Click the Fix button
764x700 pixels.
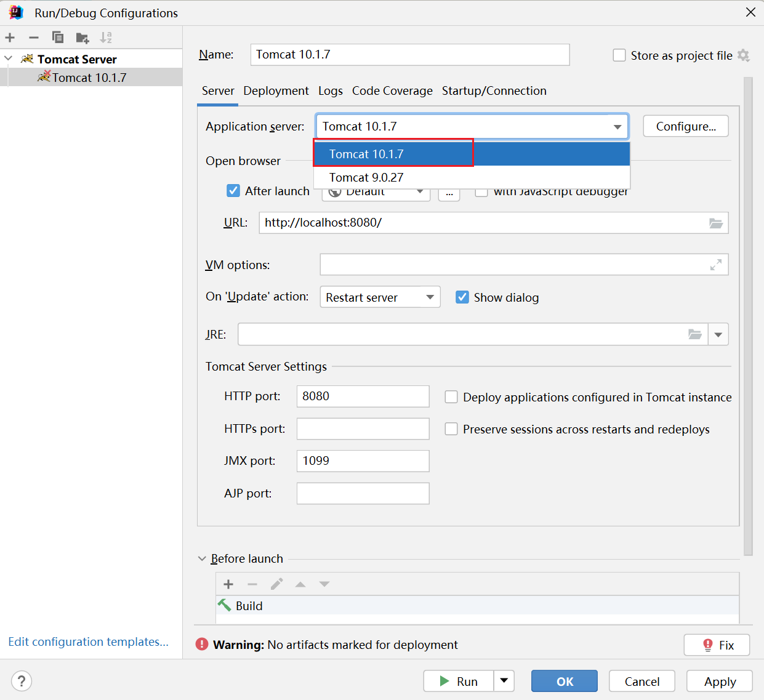(717, 645)
